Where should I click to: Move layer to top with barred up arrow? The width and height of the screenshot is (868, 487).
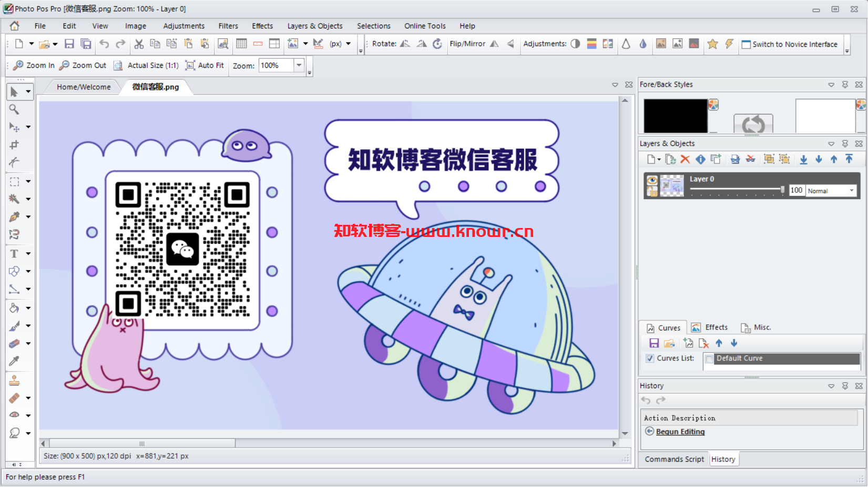pyautogui.click(x=849, y=159)
